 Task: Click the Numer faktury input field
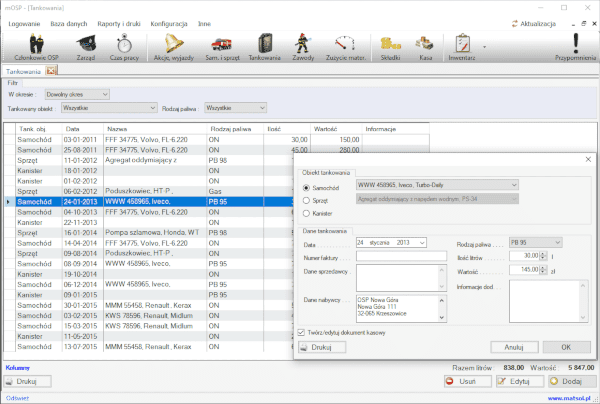tap(401, 256)
